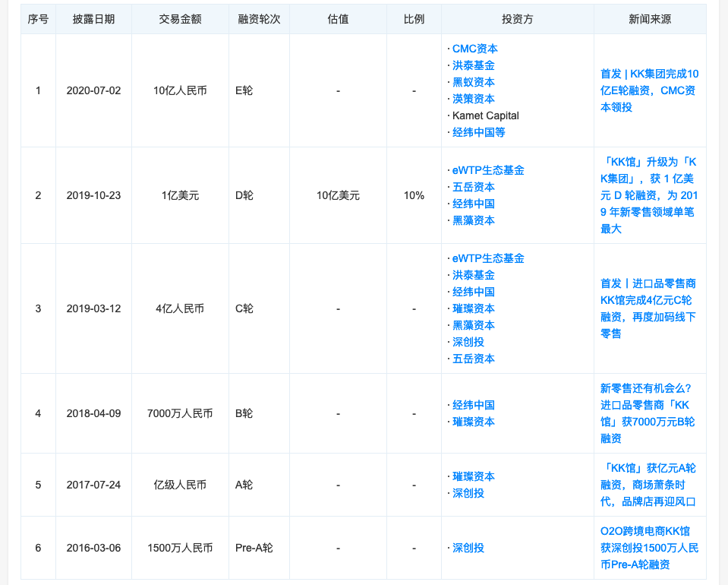Open news on O2O跨境电商KK馆 Pre-A轮
Screen dimensions: 728x585
[x=649, y=549]
